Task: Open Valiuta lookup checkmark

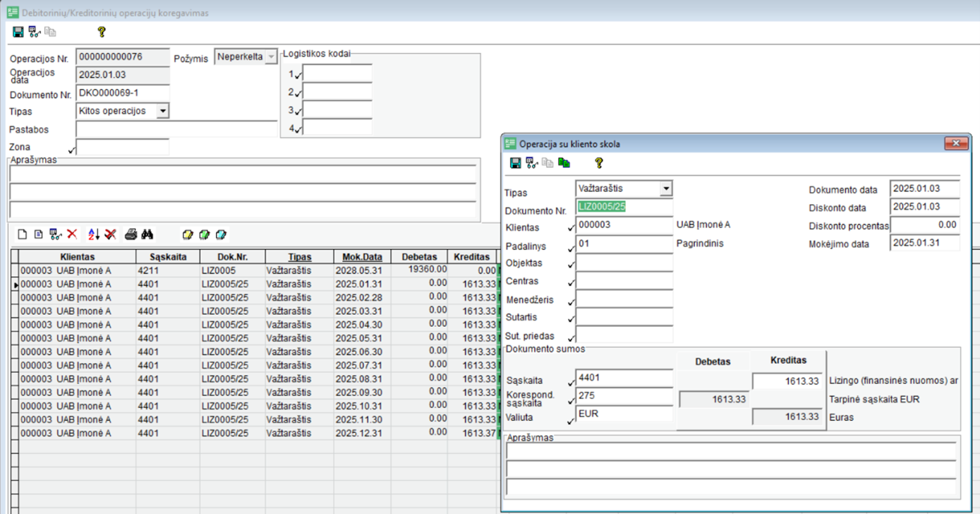Action: [x=571, y=420]
